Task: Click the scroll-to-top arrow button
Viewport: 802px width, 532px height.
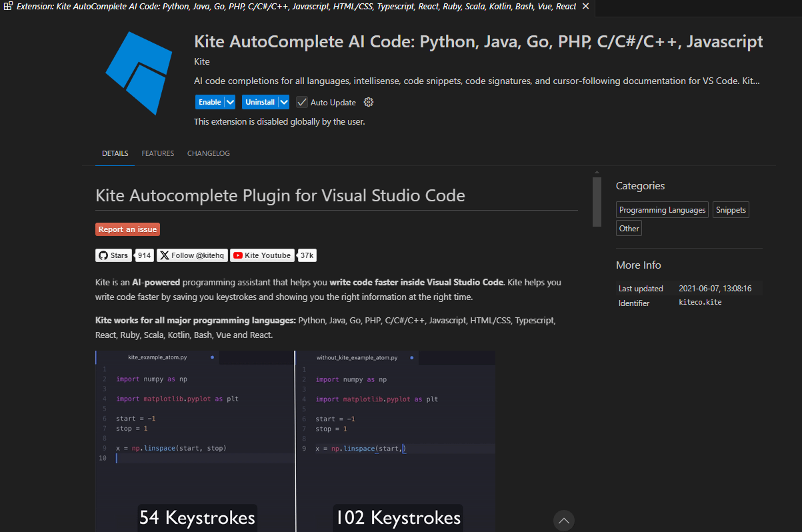Action: pyautogui.click(x=564, y=521)
